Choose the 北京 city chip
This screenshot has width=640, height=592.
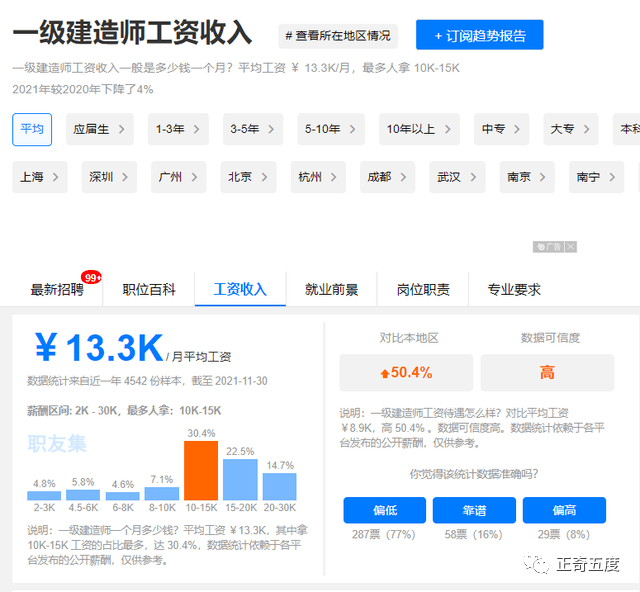(x=248, y=177)
